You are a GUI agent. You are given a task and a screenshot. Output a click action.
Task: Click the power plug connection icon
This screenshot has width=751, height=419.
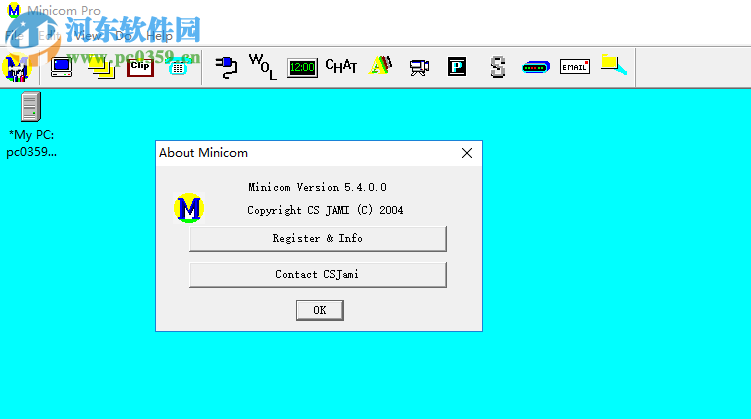[x=226, y=67]
